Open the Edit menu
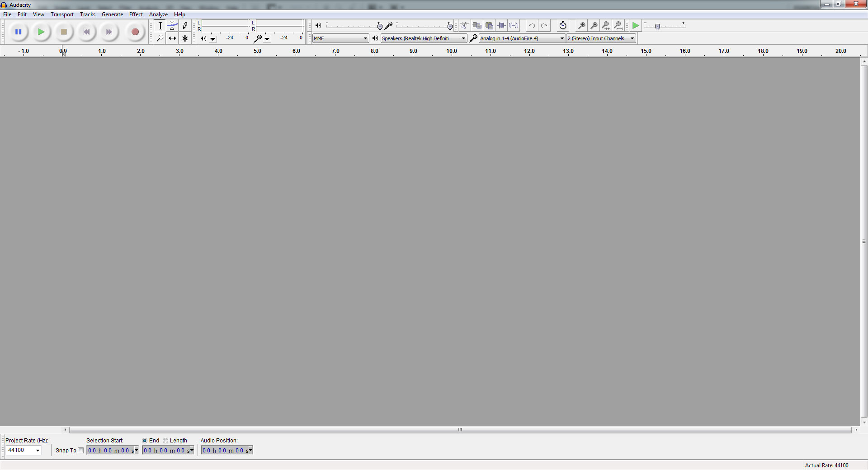 pos(22,14)
